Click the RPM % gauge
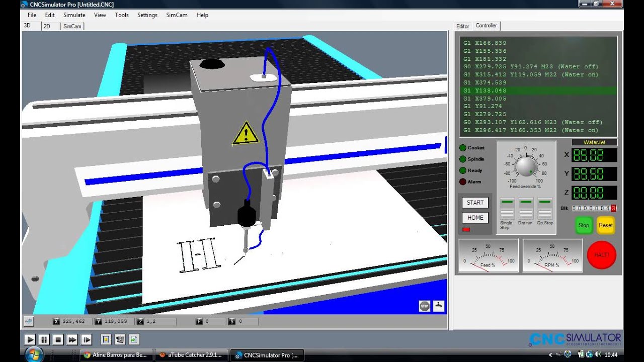 [552, 255]
